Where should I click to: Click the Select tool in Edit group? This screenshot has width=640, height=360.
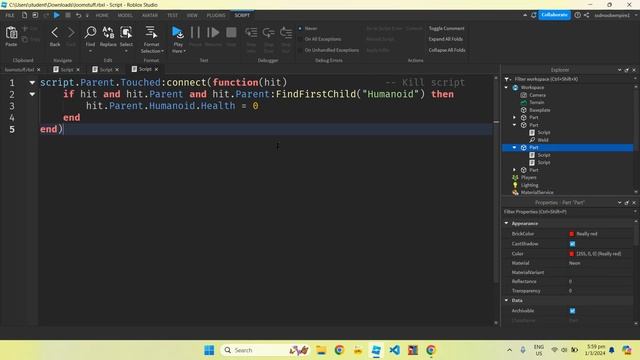pos(126,33)
